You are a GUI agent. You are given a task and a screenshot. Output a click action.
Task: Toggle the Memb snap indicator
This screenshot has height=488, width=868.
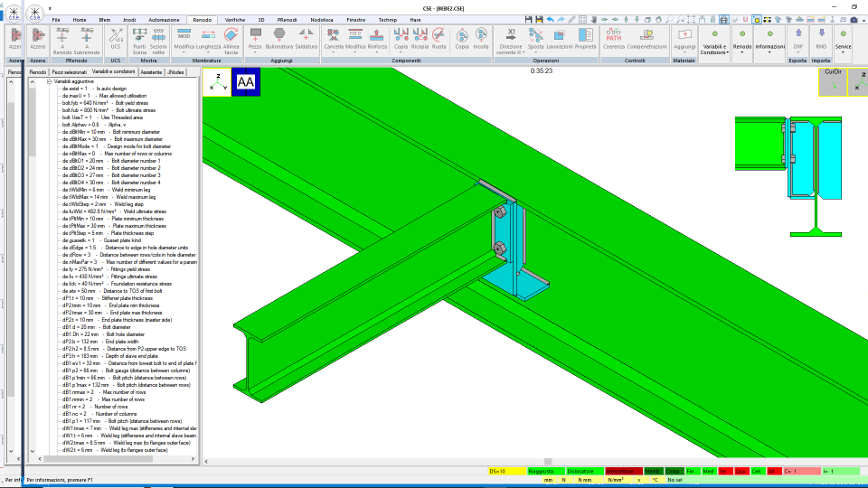click(x=653, y=472)
